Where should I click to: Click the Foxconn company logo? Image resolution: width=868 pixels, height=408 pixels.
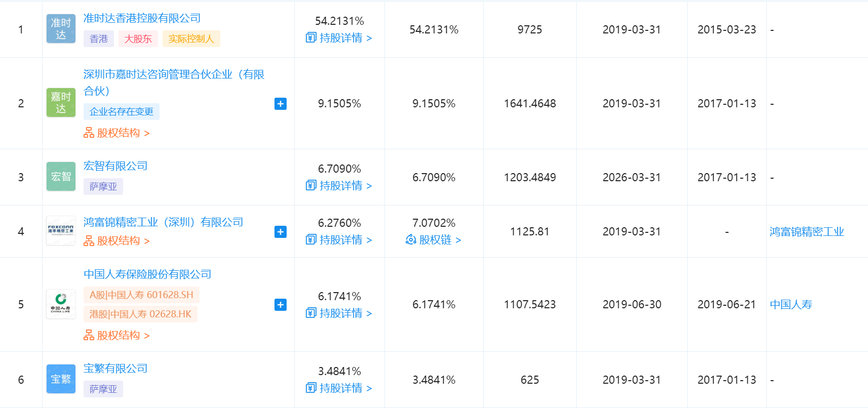[61, 231]
